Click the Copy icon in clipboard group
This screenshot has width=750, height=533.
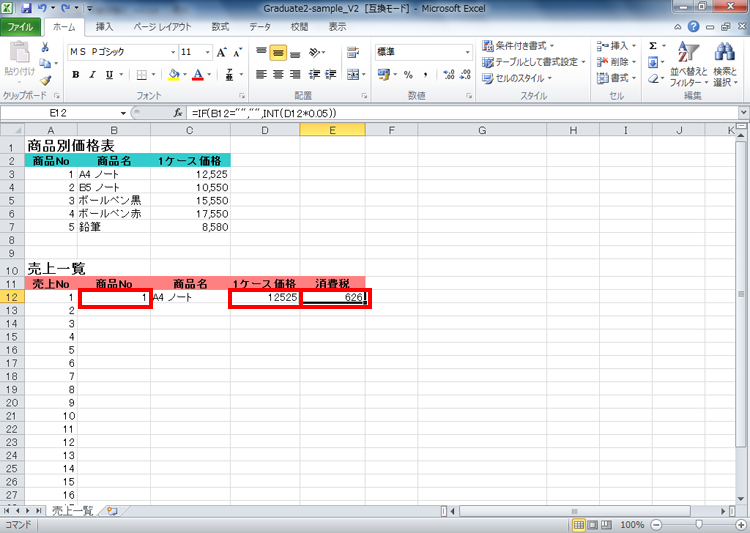[x=44, y=63]
